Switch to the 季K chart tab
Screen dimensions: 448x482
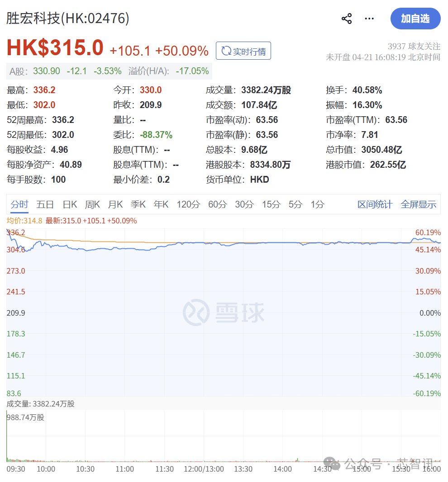[138, 204]
